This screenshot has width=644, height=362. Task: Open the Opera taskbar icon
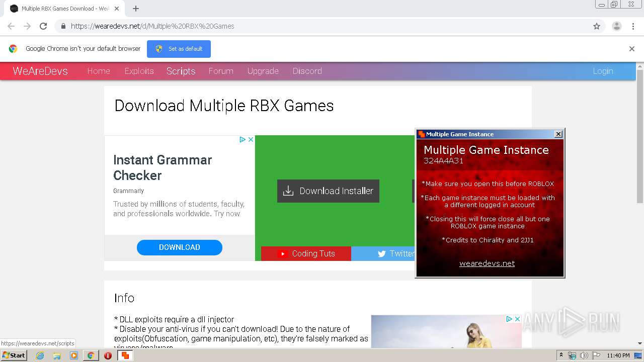108,355
